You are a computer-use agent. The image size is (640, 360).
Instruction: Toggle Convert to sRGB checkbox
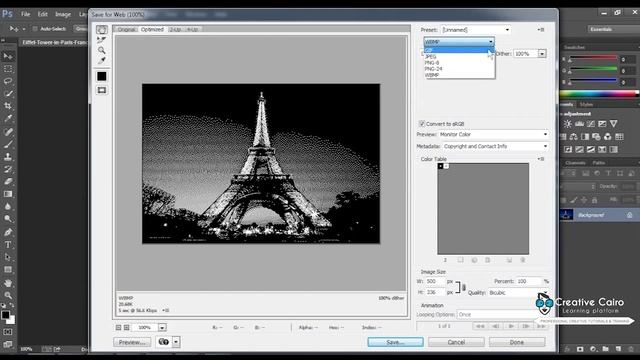click(x=422, y=124)
